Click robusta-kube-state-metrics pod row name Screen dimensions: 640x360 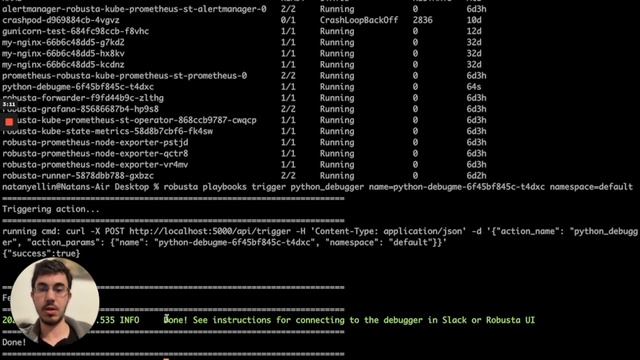107,131
